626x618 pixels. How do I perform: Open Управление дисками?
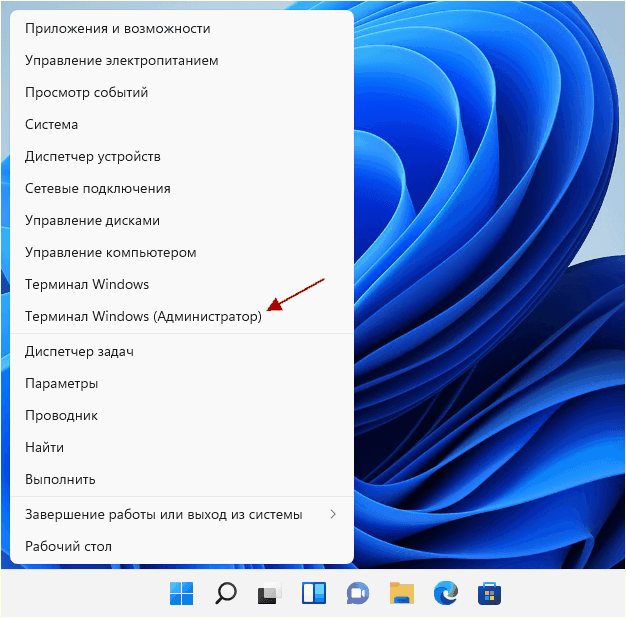pyautogui.click(x=182, y=220)
